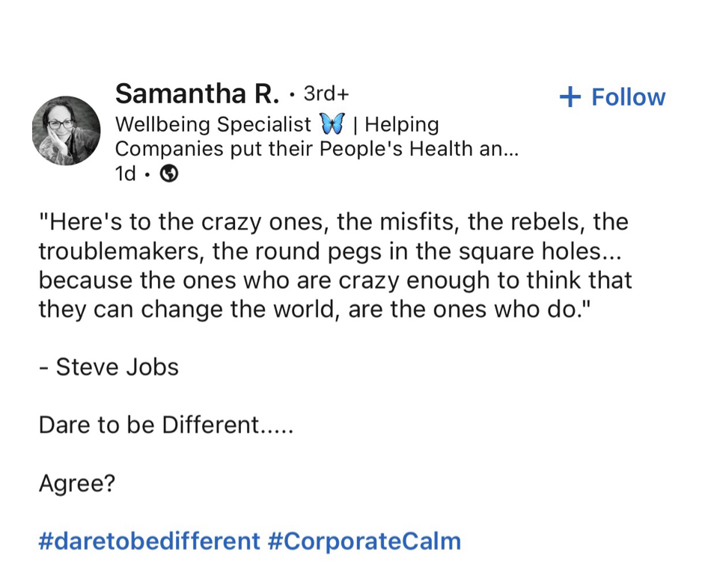711x588 pixels.
Task: Click the phrase "square holes..." in the quote
Action: (x=538, y=251)
